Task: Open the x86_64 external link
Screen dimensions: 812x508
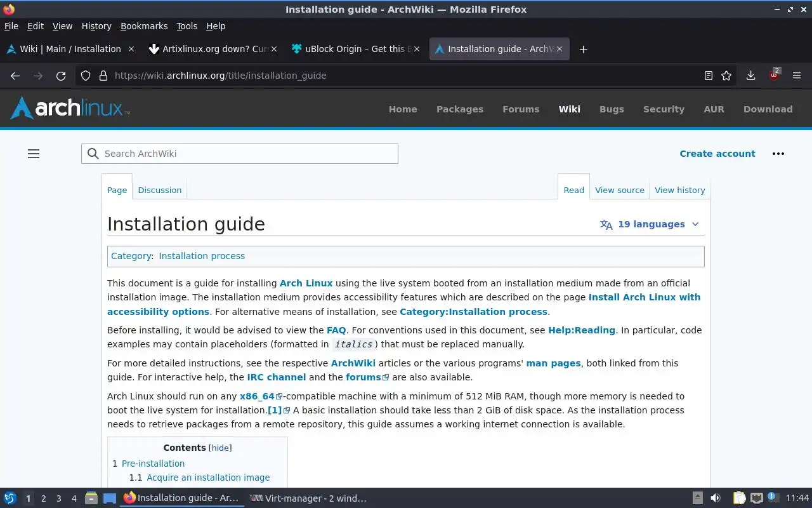Action: (261, 396)
